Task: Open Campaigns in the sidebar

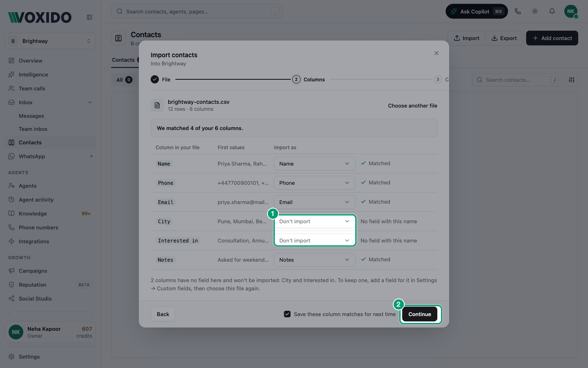Action: pos(51,271)
